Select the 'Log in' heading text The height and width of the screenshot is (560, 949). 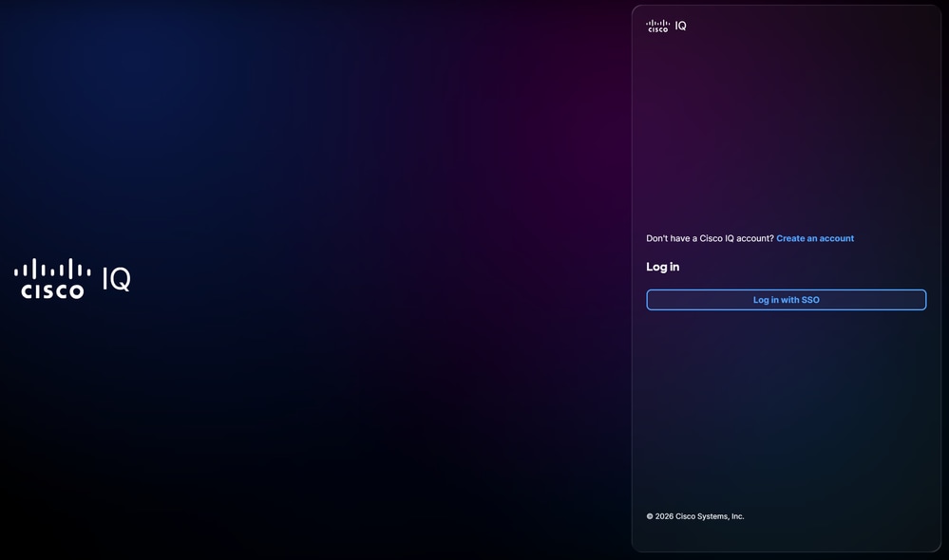[663, 267]
